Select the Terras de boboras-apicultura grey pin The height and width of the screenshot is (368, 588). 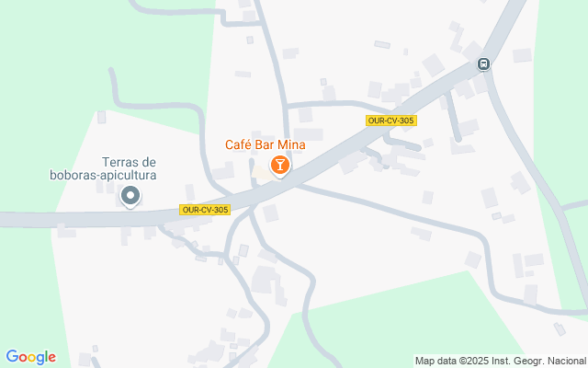point(130,197)
